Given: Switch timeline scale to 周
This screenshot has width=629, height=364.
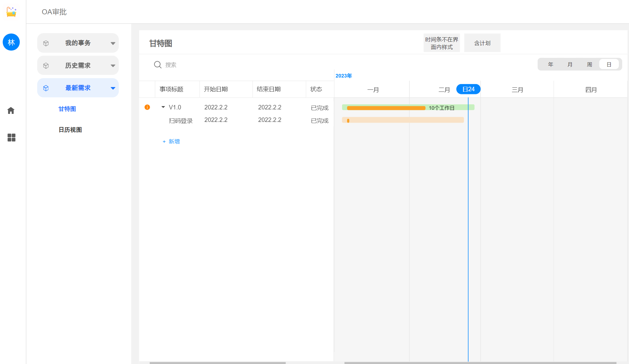Looking at the screenshot, I should (x=589, y=64).
